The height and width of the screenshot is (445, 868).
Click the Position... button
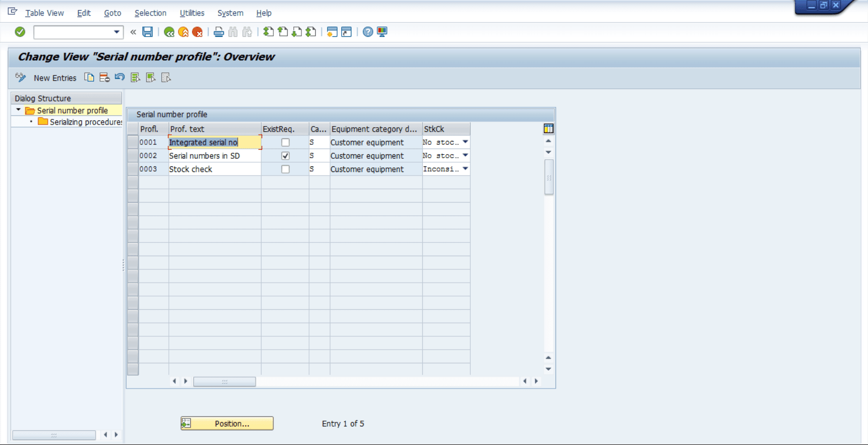227,424
